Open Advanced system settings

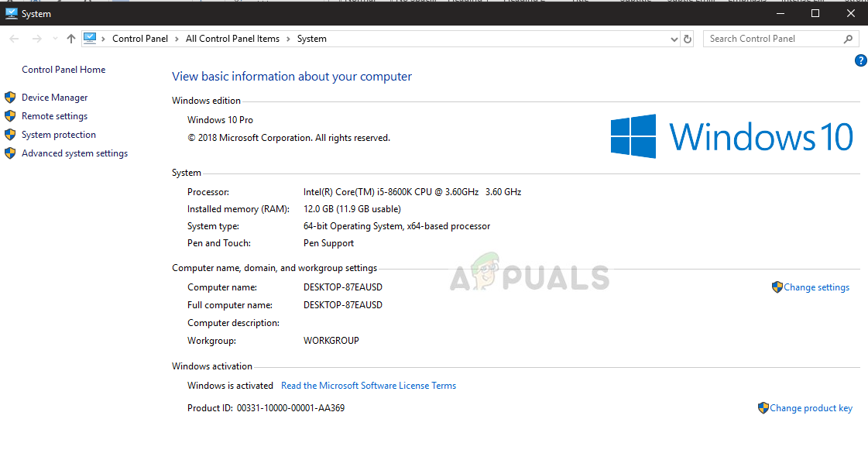click(x=74, y=153)
